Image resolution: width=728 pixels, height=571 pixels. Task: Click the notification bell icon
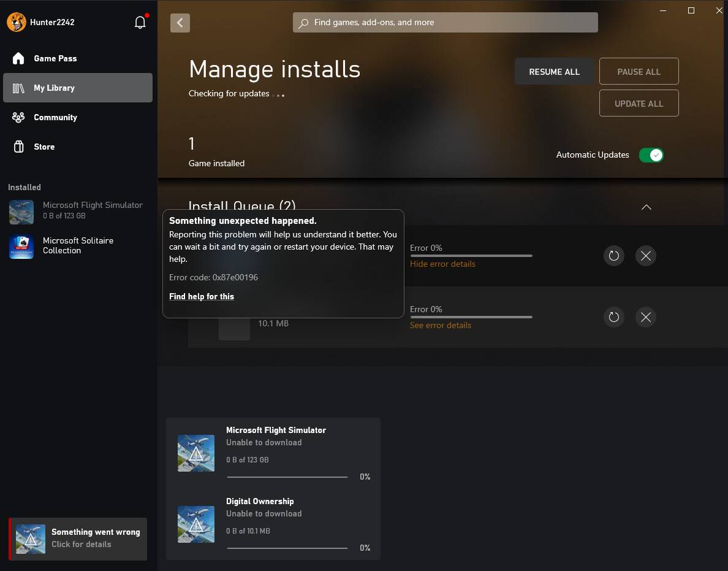coord(140,23)
